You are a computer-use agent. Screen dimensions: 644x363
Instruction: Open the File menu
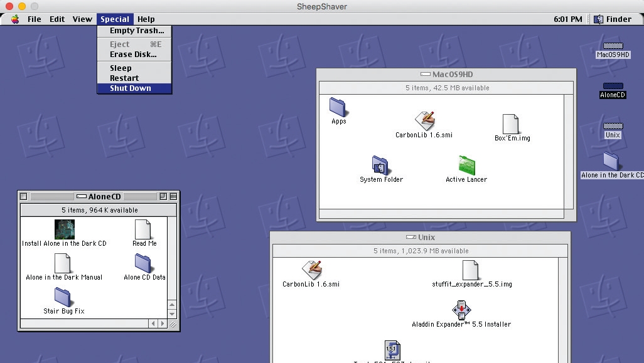pos(34,19)
